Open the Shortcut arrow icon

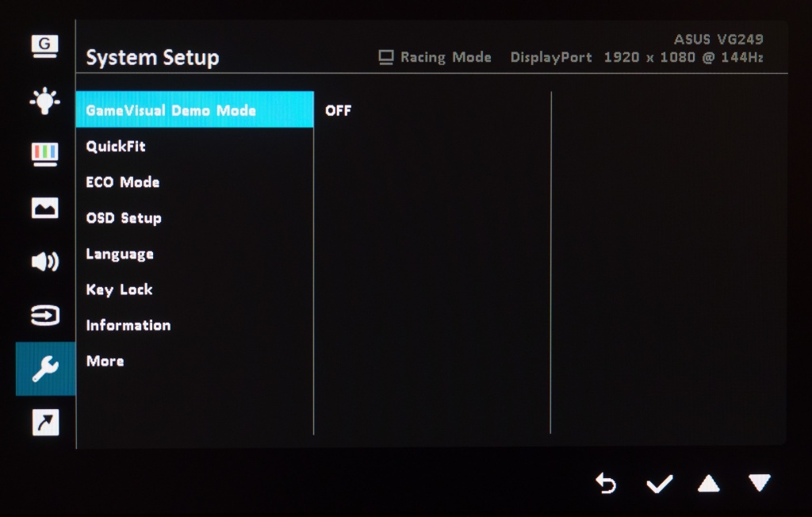click(45, 423)
